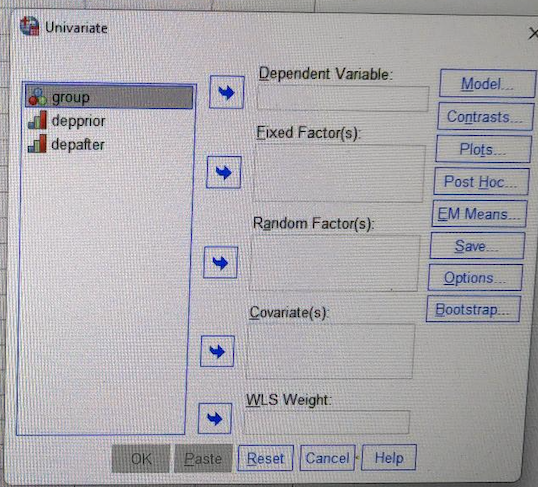Image resolution: width=538 pixels, height=487 pixels.
Task: Click the Random Factor(s) list box
Action: tap(335, 263)
